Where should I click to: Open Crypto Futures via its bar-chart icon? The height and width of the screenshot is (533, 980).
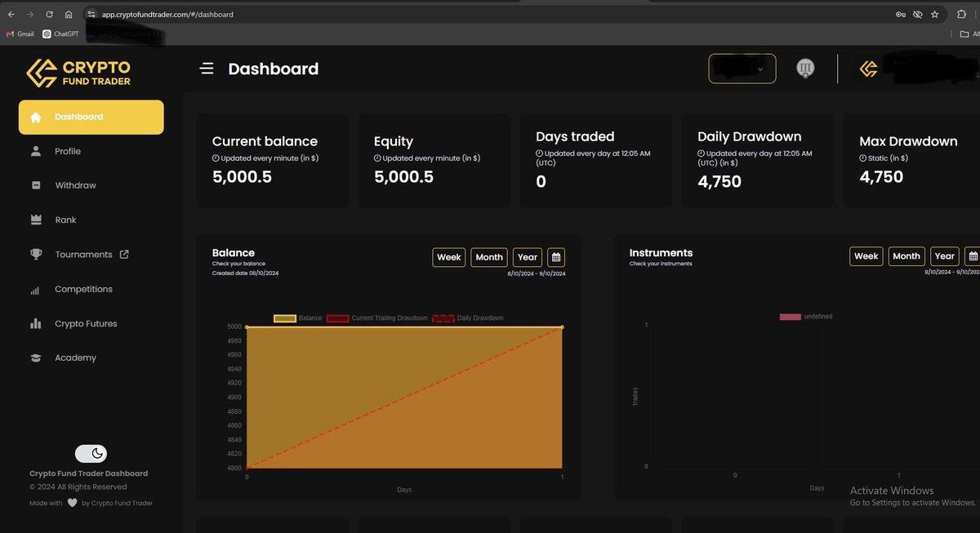[x=36, y=323]
